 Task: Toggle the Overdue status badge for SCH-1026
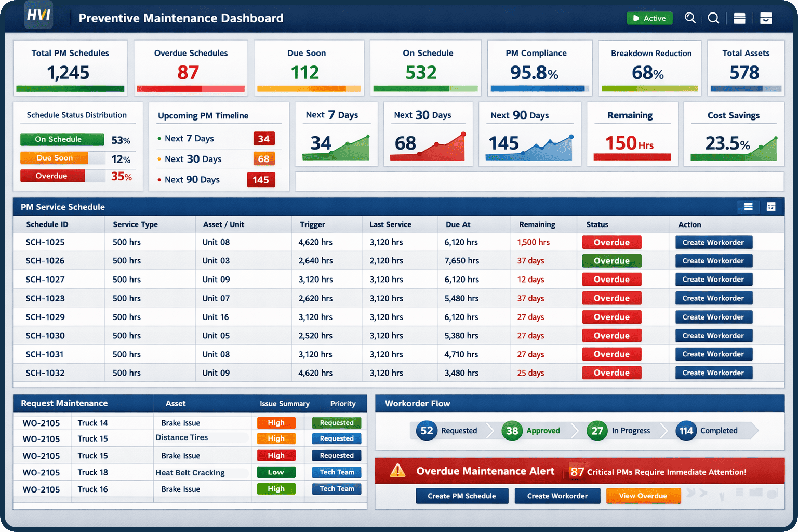pos(611,260)
